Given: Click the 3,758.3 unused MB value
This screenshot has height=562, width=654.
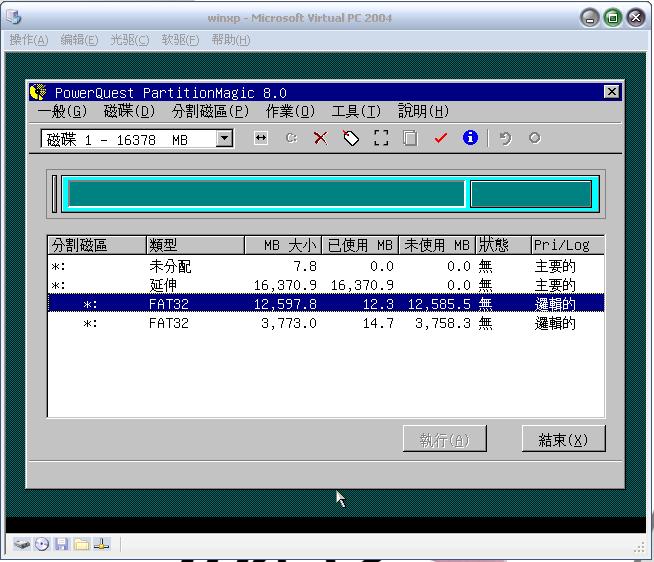Looking at the screenshot, I should point(443,323).
